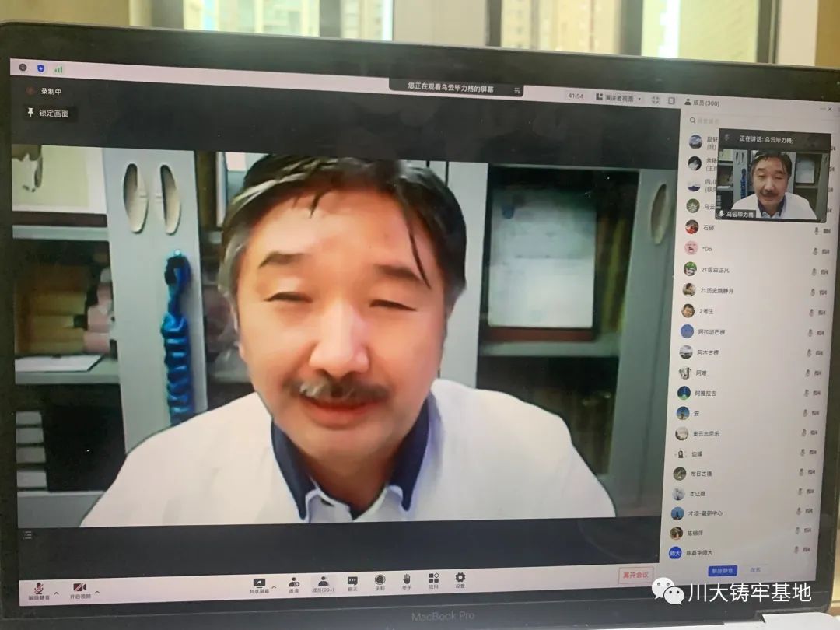The height and width of the screenshot is (630, 840).
Task: Raise hand with the 举手 icon
Action: coord(407,582)
